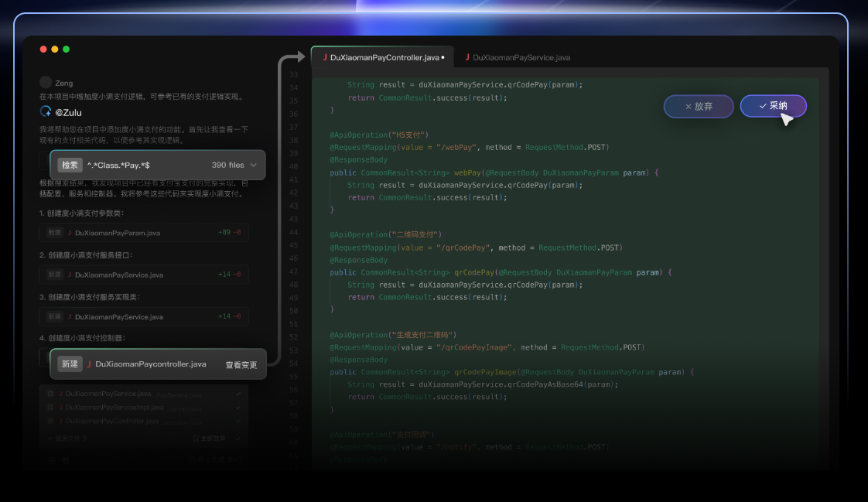Click 查看变更 link for DuXiaomanPaycontroller.java
The width and height of the screenshot is (868, 502).
(x=241, y=365)
